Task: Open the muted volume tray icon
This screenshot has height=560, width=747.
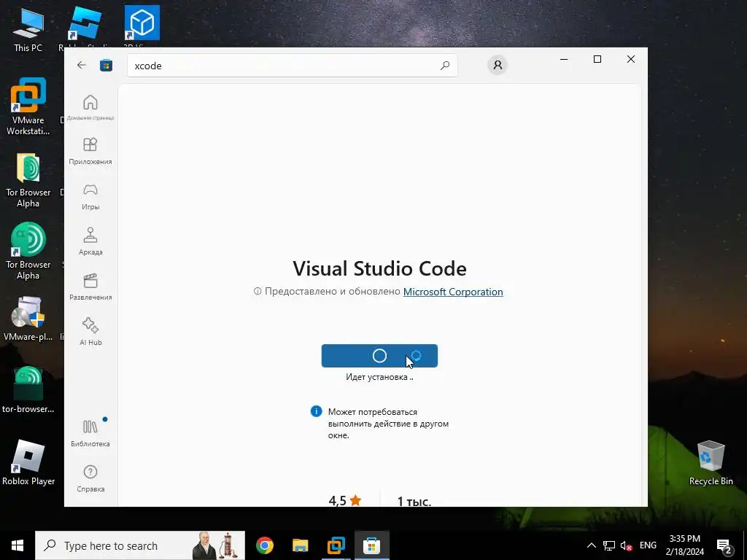Action: coord(627,545)
